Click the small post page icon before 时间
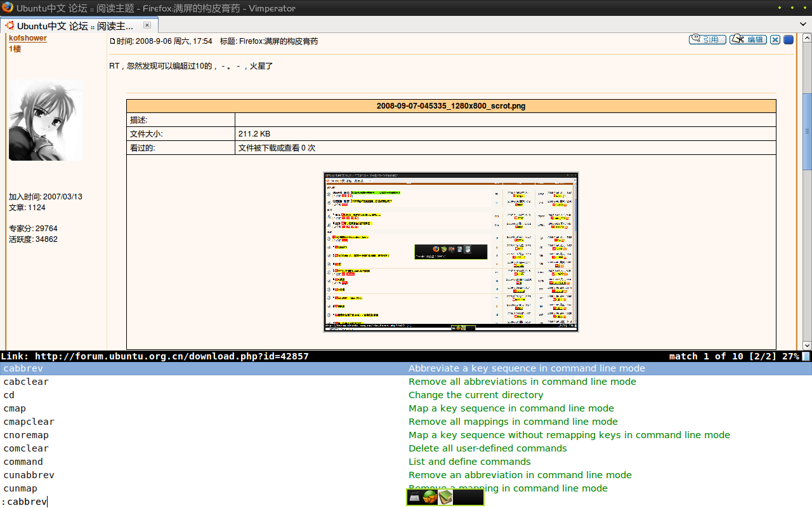Viewport: 812px width, 508px height. click(x=113, y=41)
